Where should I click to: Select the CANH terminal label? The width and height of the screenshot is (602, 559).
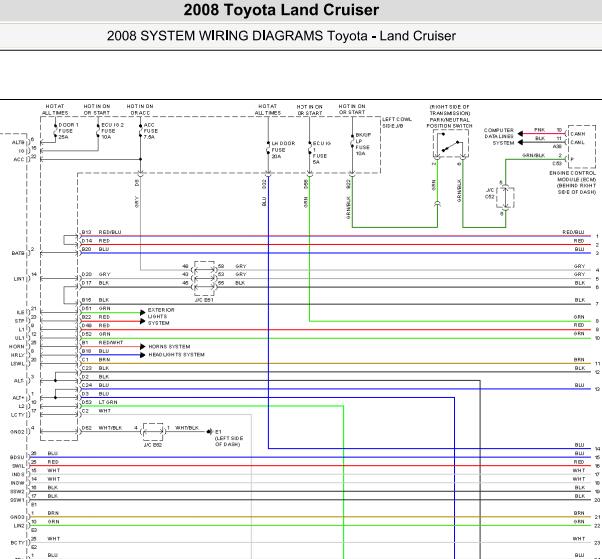pyautogui.click(x=578, y=134)
